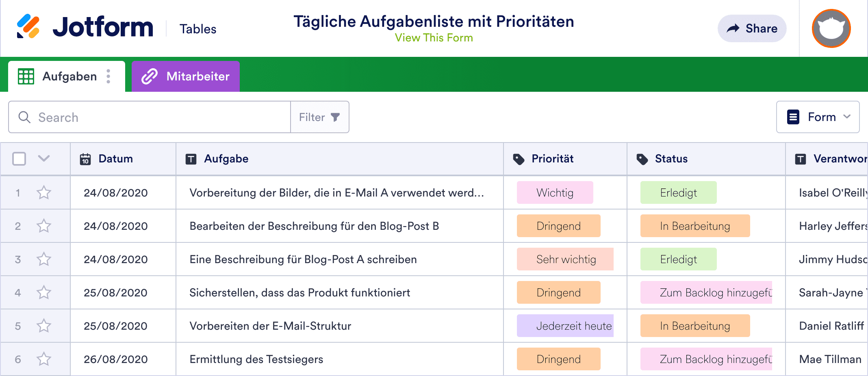The height and width of the screenshot is (376, 868).
Task: Click the text icon in the Aufgabe column header
Action: coord(192,159)
